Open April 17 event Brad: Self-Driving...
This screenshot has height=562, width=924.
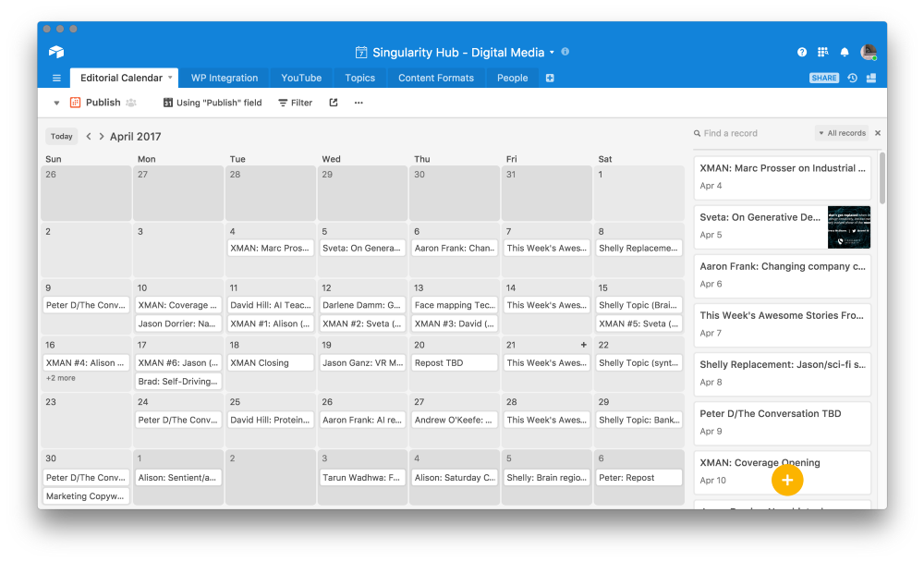(x=178, y=382)
